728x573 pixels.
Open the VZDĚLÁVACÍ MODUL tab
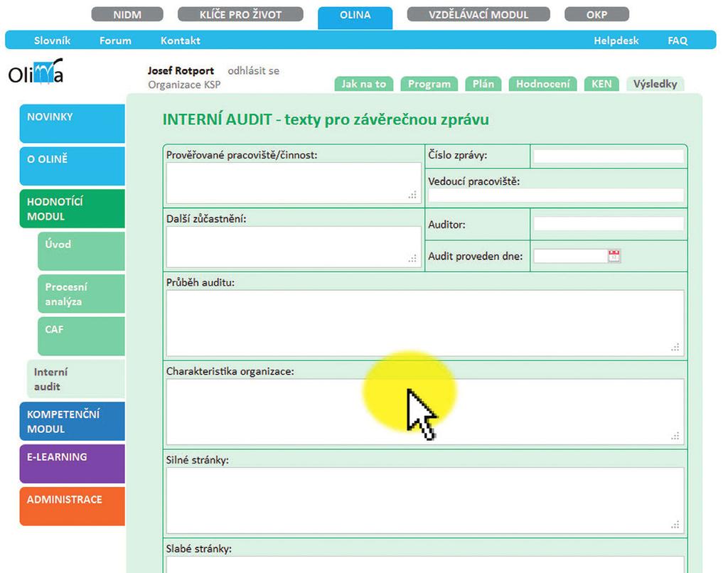click(x=478, y=14)
